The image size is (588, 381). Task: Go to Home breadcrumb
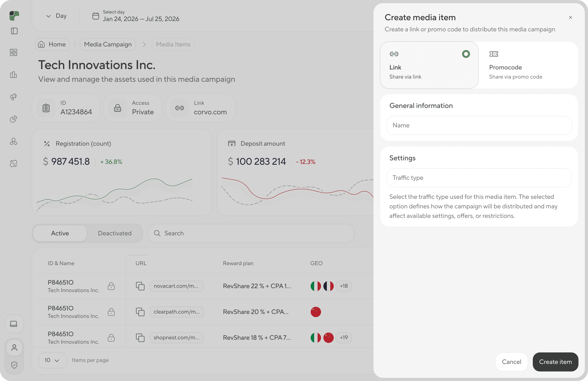pyautogui.click(x=52, y=44)
